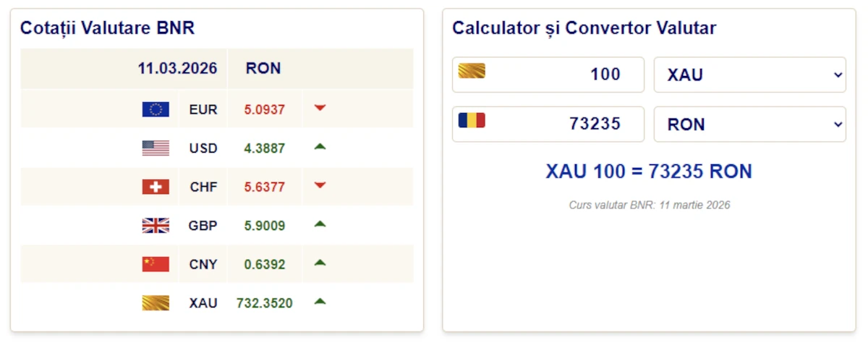Click the European Union flag icon
Viewport: 868px width, 343px height.
point(156,109)
